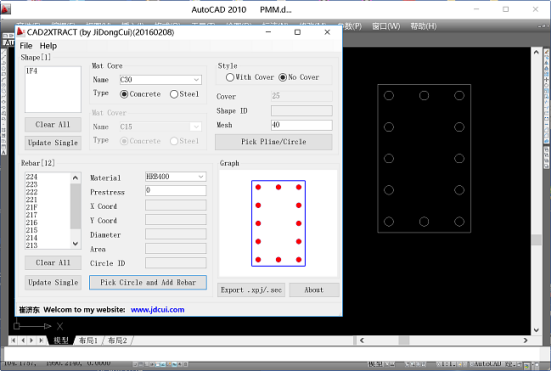The image size is (551, 371).
Task: Click the drawing area scroll up arrow
Action: coord(536,52)
